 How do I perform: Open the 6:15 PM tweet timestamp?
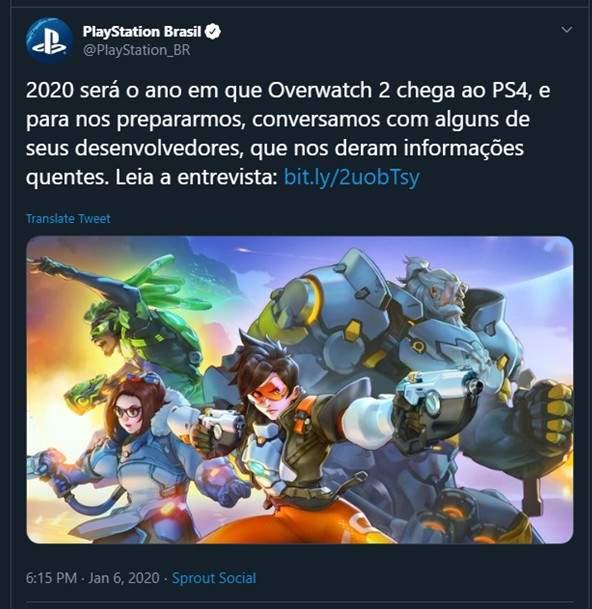click(x=51, y=578)
